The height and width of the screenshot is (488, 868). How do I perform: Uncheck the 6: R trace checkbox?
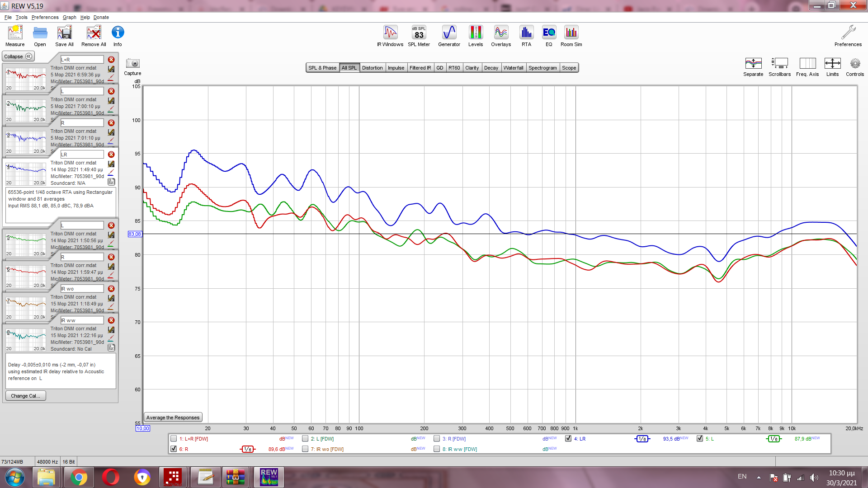[x=174, y=449]
